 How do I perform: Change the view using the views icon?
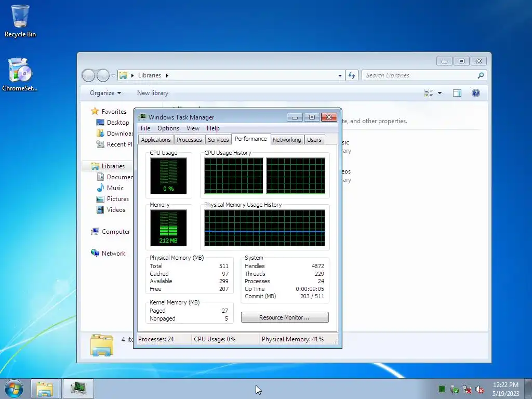click(429, 93)
